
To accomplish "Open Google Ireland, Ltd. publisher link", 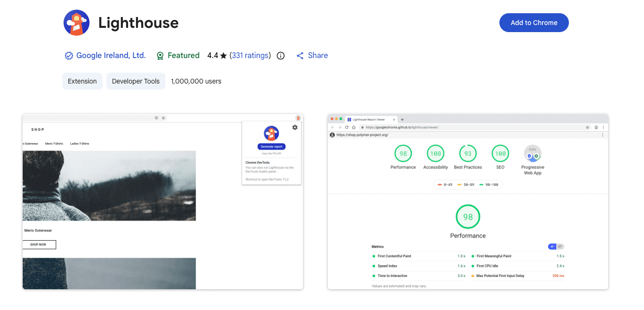I will (x=111, y=56).
